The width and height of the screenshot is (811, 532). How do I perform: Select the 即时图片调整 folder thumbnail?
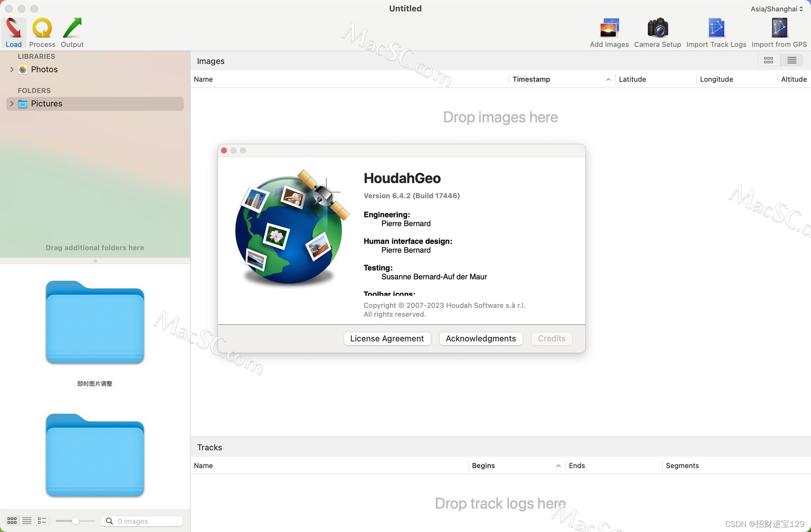point(95,322)
